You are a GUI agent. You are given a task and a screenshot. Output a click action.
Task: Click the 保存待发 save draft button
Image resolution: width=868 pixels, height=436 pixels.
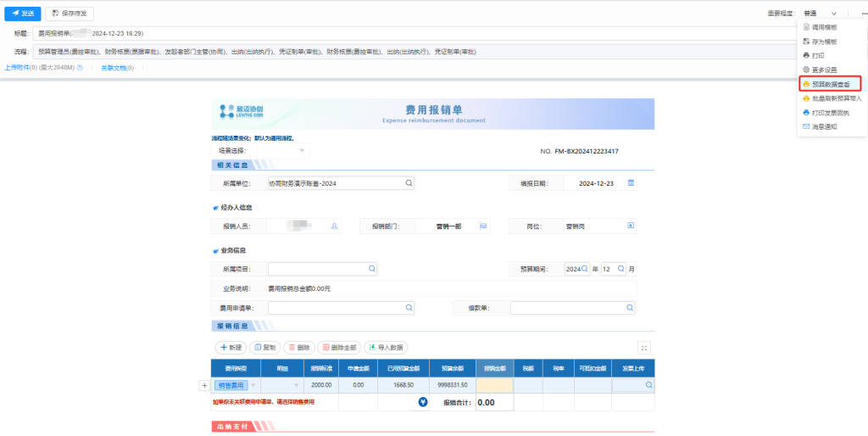click(69, 14)
